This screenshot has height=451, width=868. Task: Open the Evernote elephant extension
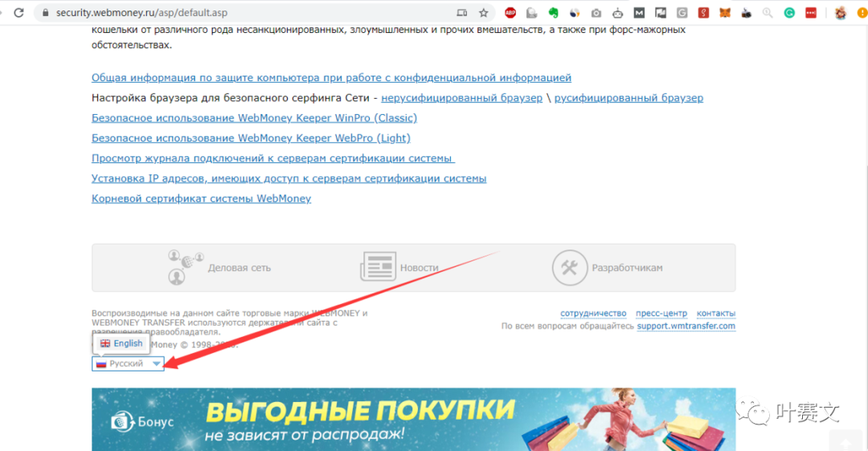tap(553, 12)
